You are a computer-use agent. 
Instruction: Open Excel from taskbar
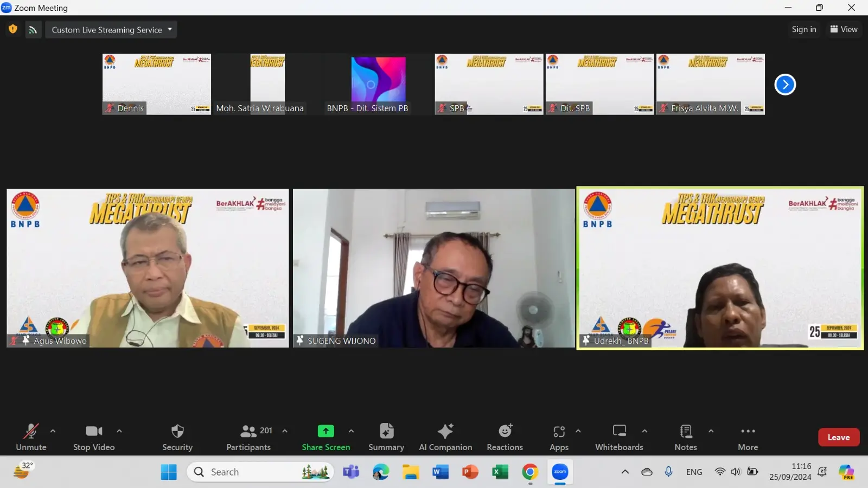click(500, 472)
